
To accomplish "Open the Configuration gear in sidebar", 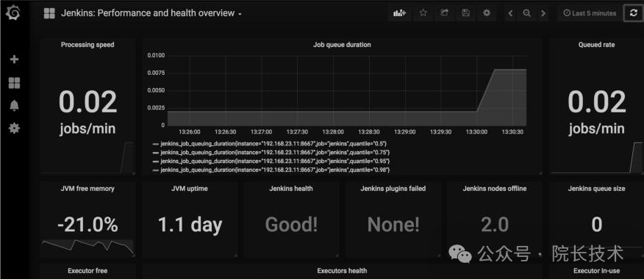I will click(14, 128).
